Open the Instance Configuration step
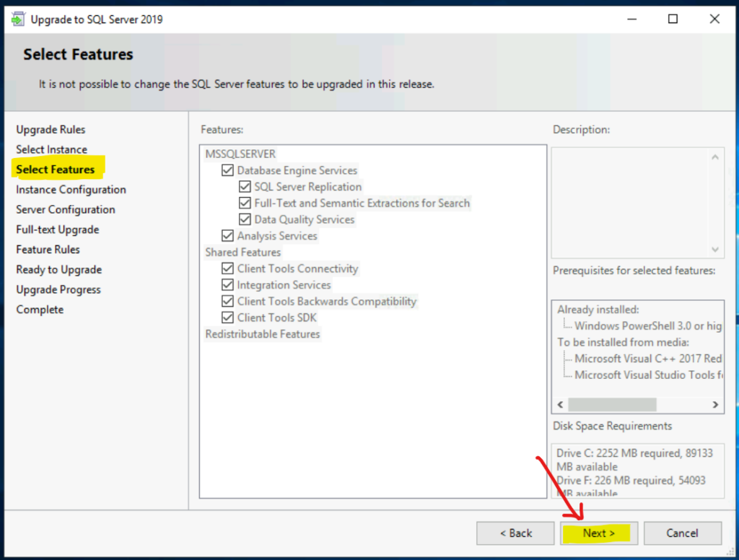Image resolution: width=739 pixels, height=560 pixels. 71,190
